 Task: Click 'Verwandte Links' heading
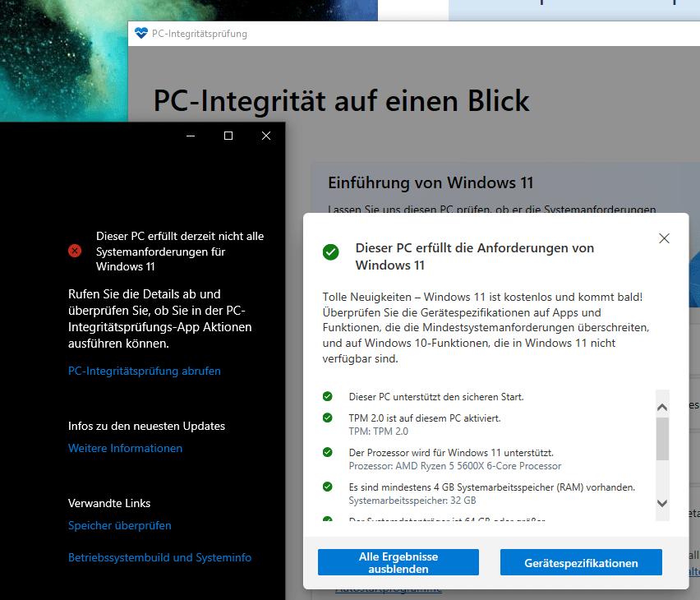(x=109, y=503)
